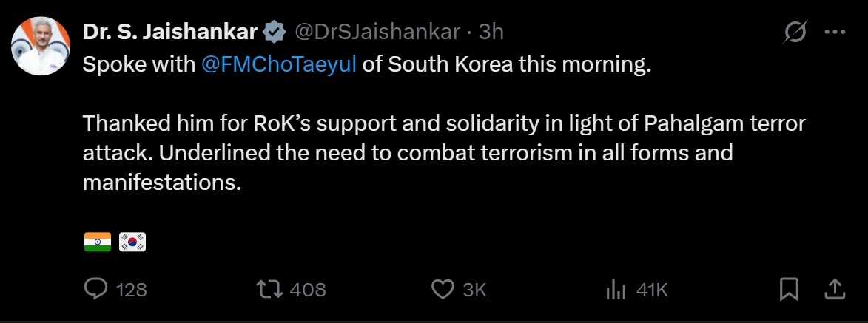
Task: Bookmark this tweet
Action: pyautogui.click(x=789, y=289)
